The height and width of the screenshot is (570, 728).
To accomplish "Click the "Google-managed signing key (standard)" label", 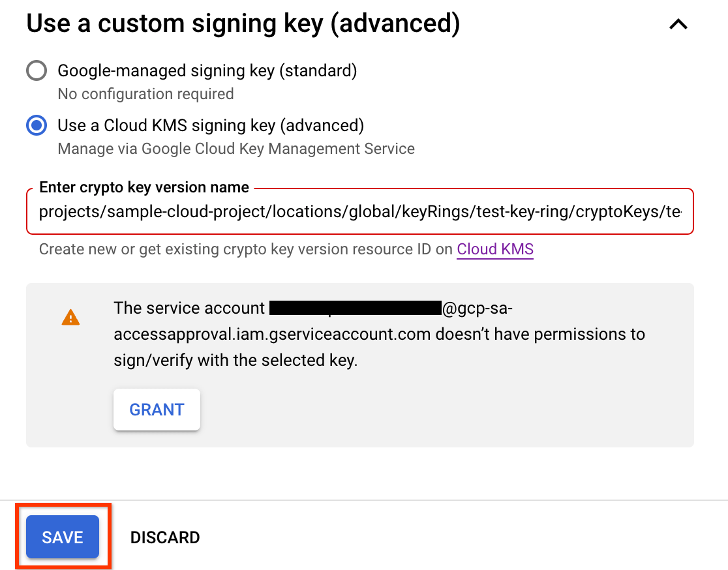I will [207, 70].
